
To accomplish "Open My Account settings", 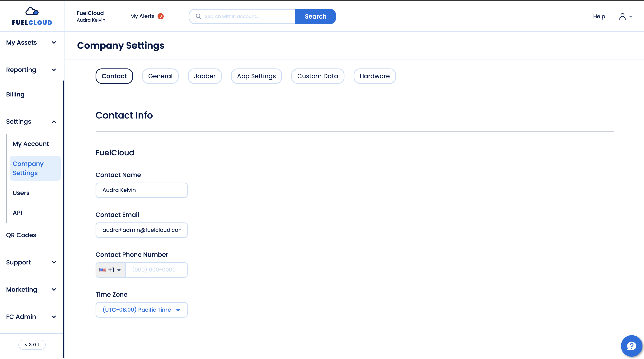I will 31,144.
